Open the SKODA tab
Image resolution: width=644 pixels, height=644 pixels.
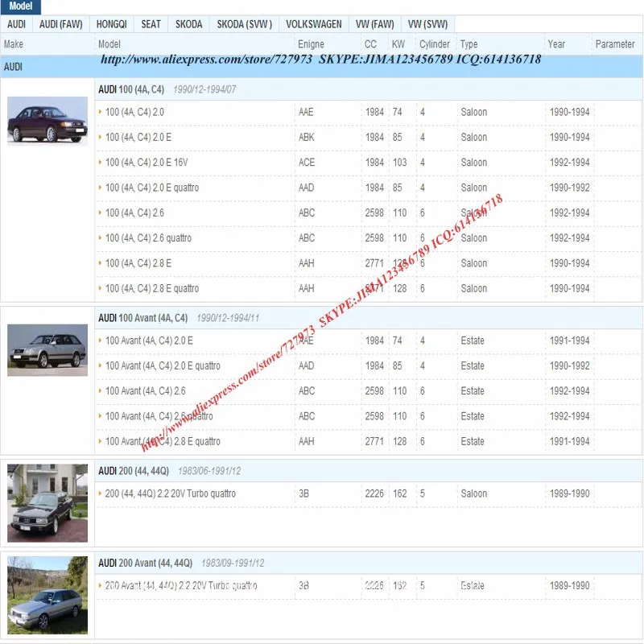point(188,24)
